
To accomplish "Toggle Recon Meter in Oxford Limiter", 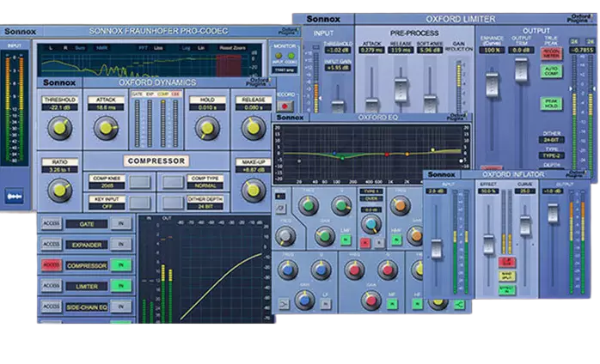I will [x=551, y=53].
